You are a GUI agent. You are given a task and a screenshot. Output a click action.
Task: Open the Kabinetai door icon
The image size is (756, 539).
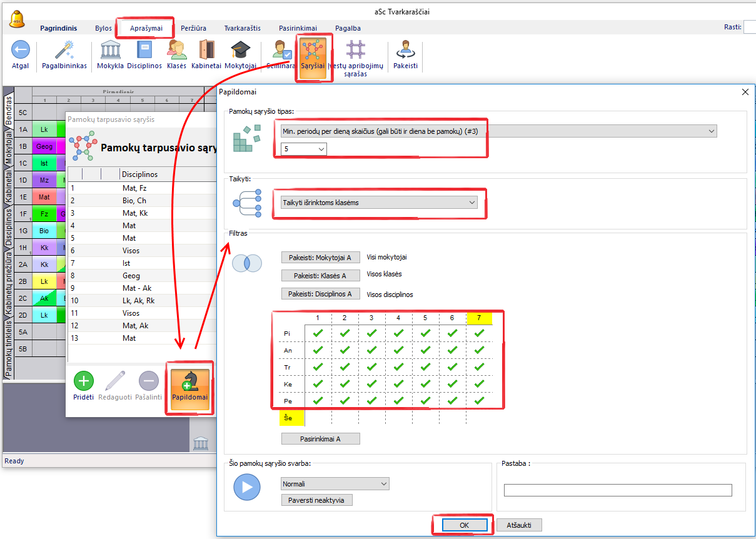coord(206,51)
